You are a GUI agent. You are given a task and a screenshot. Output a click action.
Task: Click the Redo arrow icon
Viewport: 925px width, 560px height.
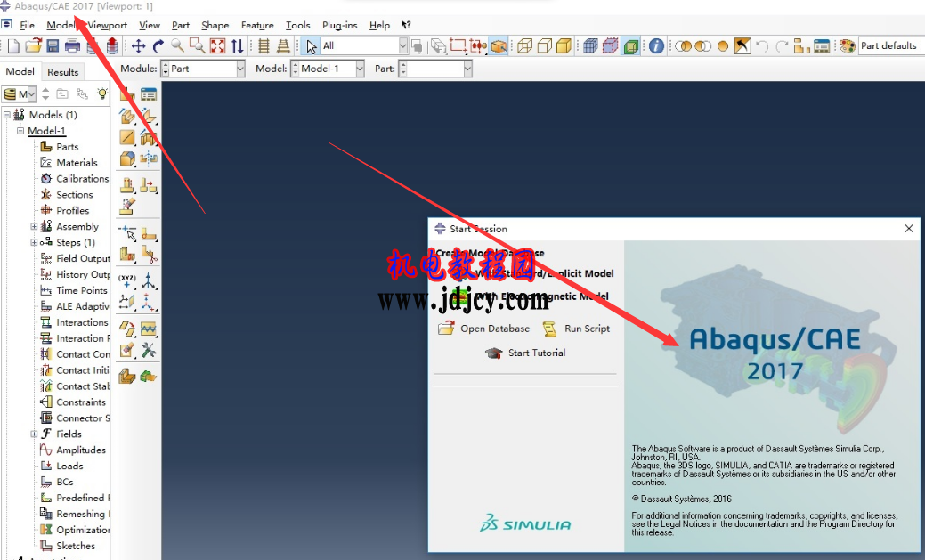[x=782, y=45]
